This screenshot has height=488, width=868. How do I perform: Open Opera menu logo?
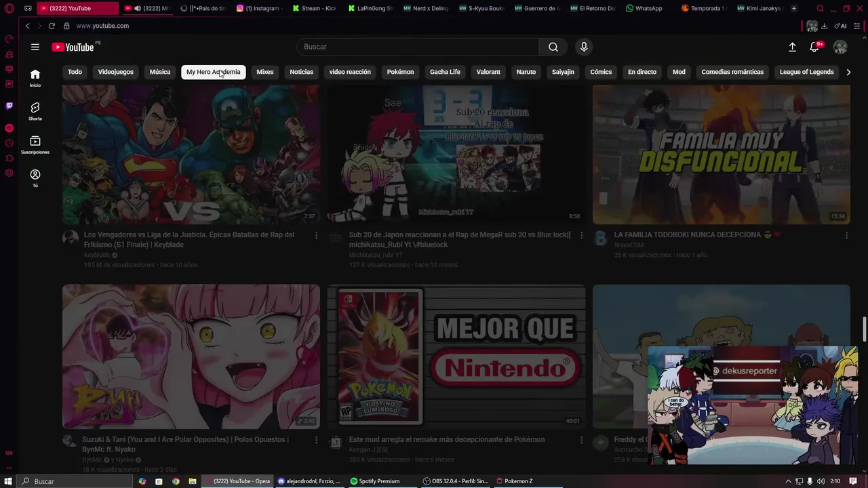9,9
